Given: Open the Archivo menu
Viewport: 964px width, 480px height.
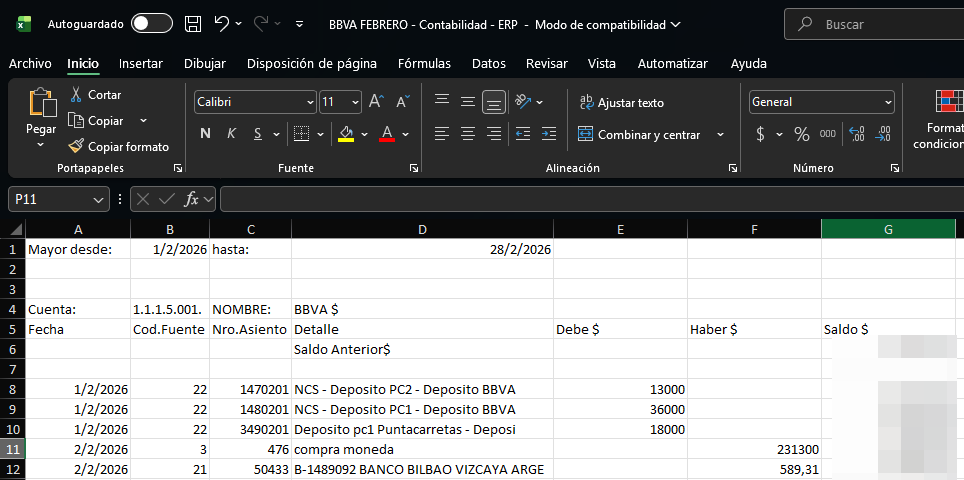Looking at the screenshot, I should coord(30,63).
